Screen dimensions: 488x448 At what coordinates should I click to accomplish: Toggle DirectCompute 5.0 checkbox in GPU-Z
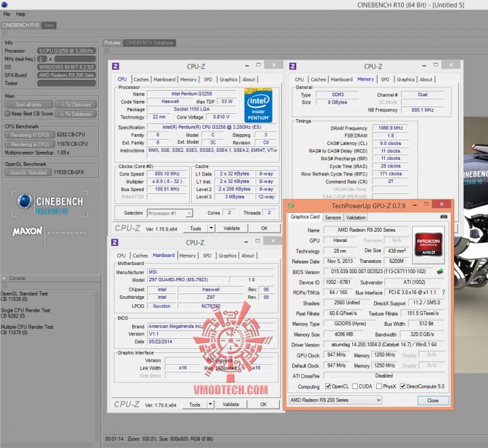tap(403, 386)
